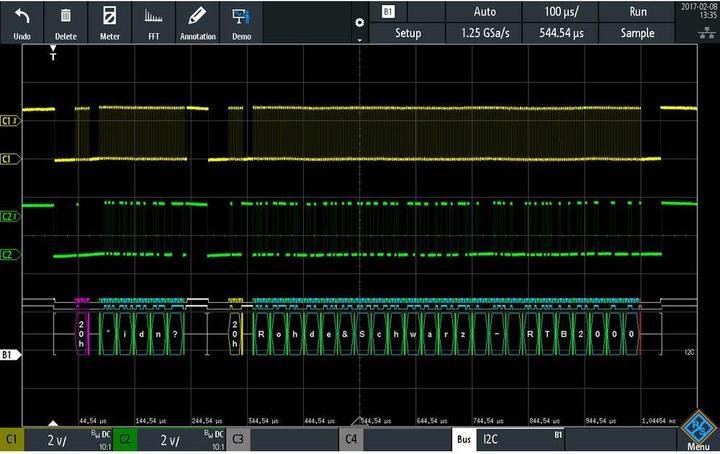Toggle channel C1 on the bottom bar
The image size is (720, 454).
[x=11, y=440]
